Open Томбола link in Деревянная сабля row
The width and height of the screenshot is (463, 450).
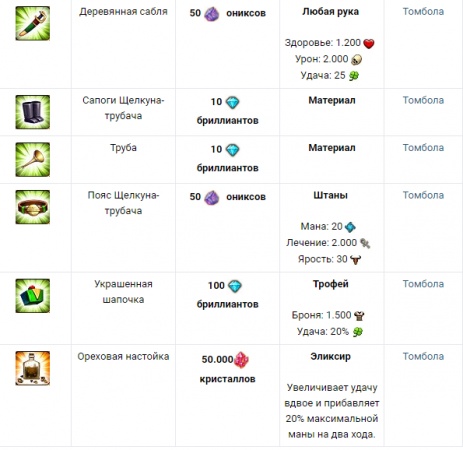point(423,12)
